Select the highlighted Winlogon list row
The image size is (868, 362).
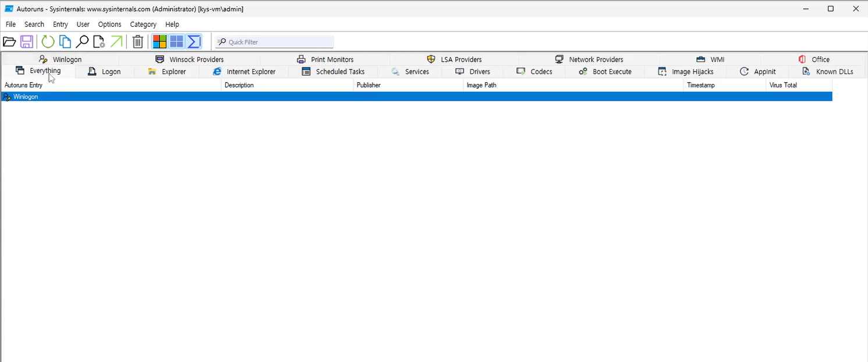tap(417, 97)
